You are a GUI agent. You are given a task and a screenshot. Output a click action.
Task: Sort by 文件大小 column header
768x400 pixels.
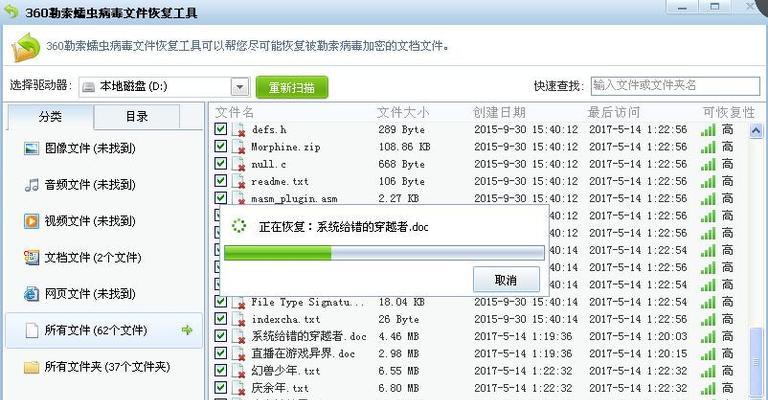tap(403, 113)
